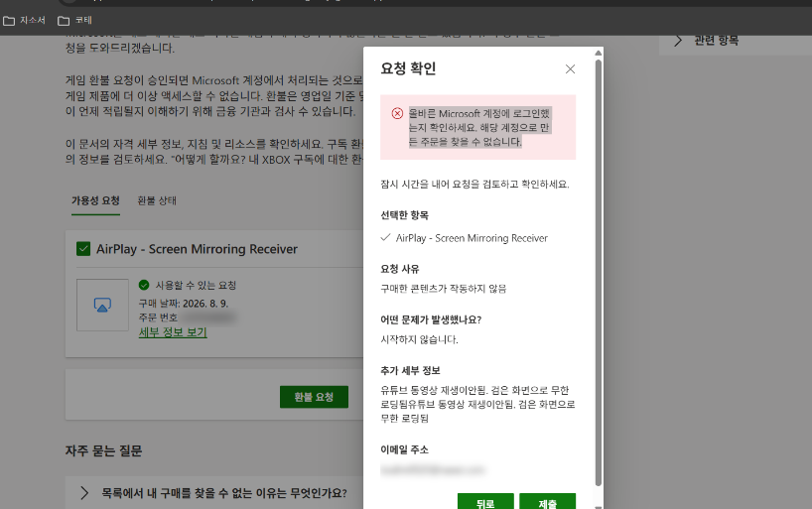
Task: Click the 요청 사유 heading
Action: (x=400, y=269)
